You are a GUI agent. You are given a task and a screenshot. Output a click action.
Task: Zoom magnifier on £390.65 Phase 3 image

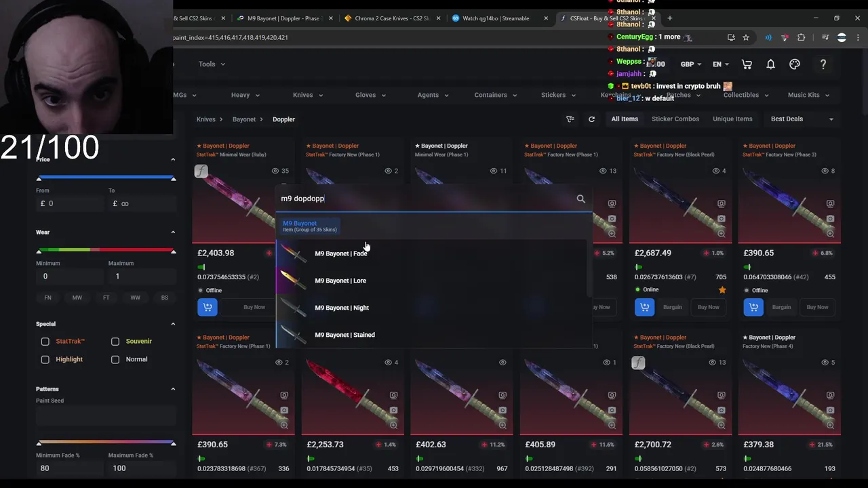[x=830, y=233]
